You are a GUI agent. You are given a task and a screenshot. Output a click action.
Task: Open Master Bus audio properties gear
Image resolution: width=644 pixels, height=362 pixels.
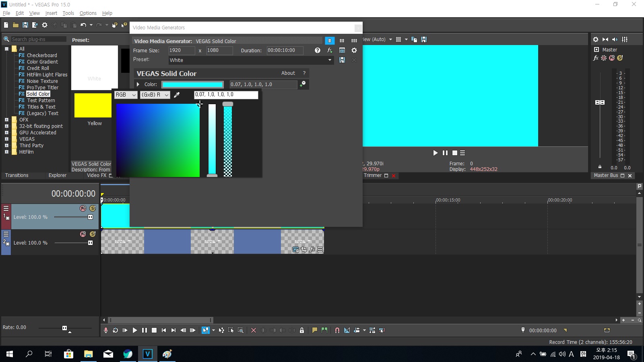coord(596,39)
